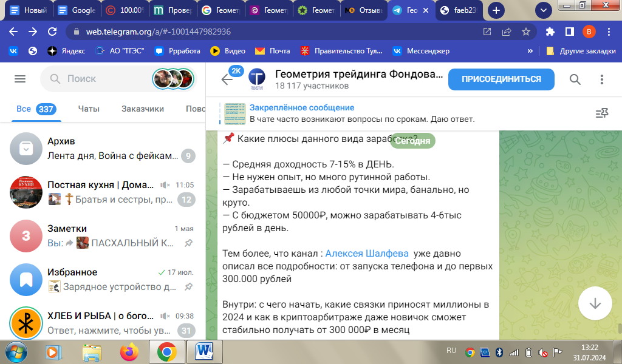Open the channel three-dot options menu

click(x=602, y=79)
